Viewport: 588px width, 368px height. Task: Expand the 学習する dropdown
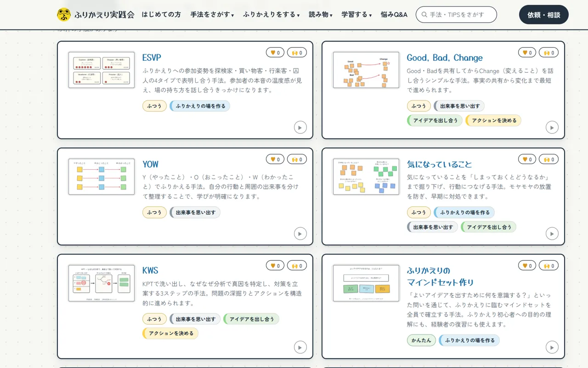point(356,15)
